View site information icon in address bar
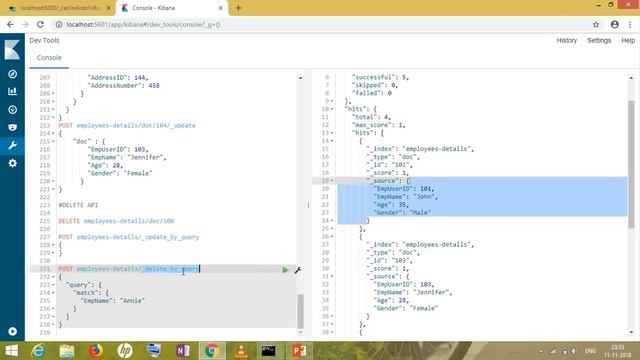This screenshot has width=640, height=360. [x=59, y=24]
